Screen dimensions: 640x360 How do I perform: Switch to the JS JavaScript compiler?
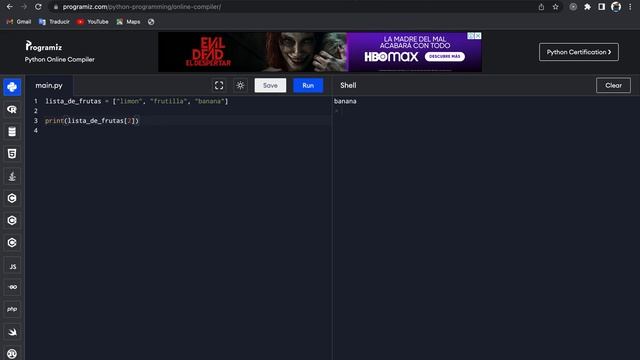pyautogui.click(x=12, y=267)
